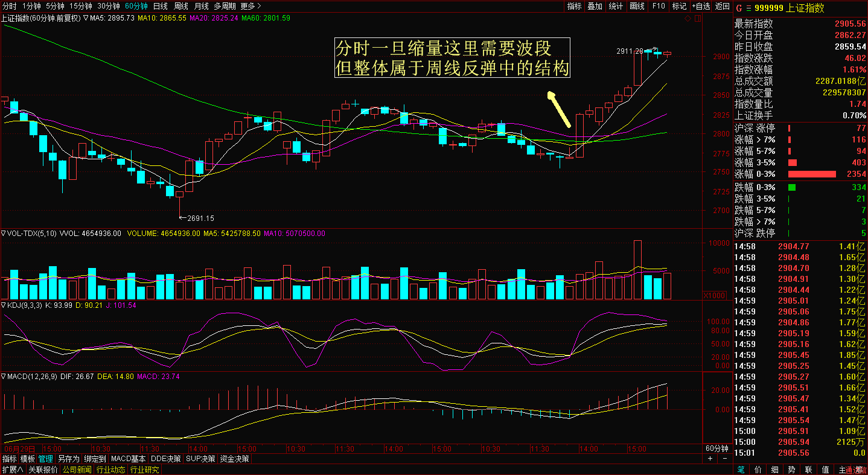Open the 模板 template tab
The width and height of the screenshot is (868, 475).
coord(28,459)
